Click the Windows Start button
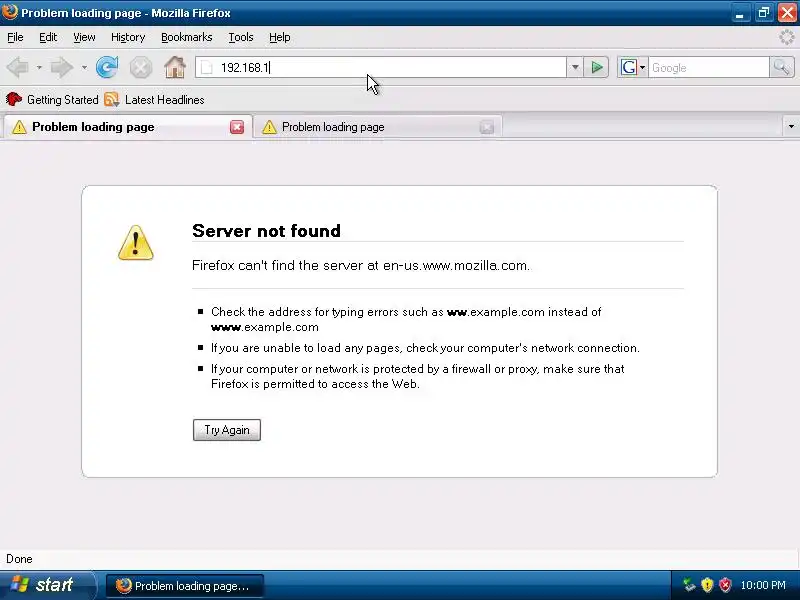The height and width of the screenshot is (600, 800). click(x=47, y=585)
